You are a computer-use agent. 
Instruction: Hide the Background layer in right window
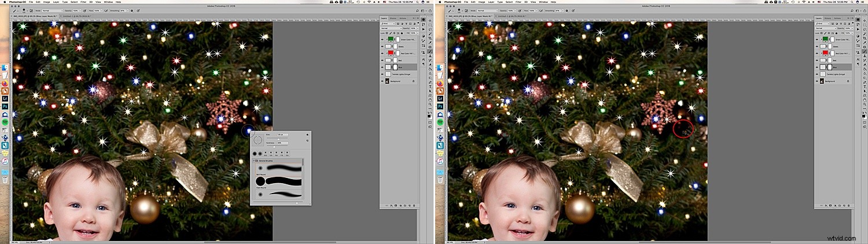click(817, 82)
